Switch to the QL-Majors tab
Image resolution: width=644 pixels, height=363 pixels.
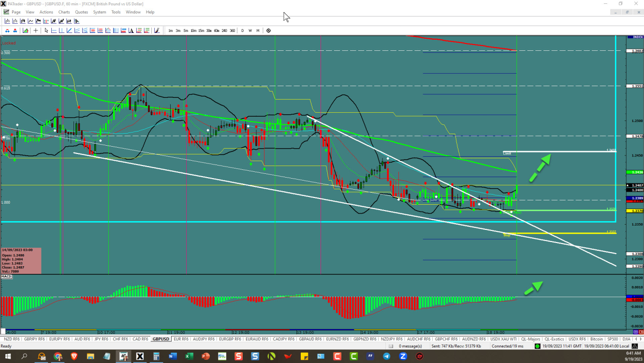coord(530,339)
